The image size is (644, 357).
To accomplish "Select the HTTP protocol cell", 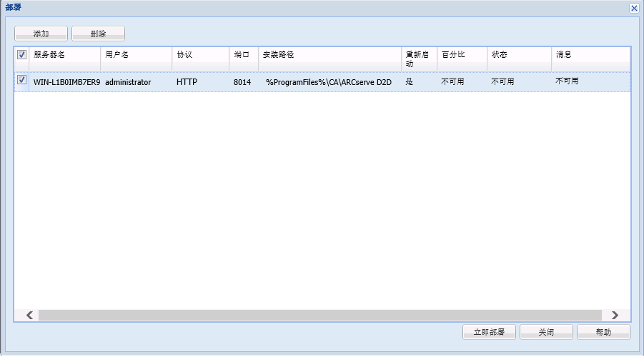I will pyautogui.click(x=187, y=82).
